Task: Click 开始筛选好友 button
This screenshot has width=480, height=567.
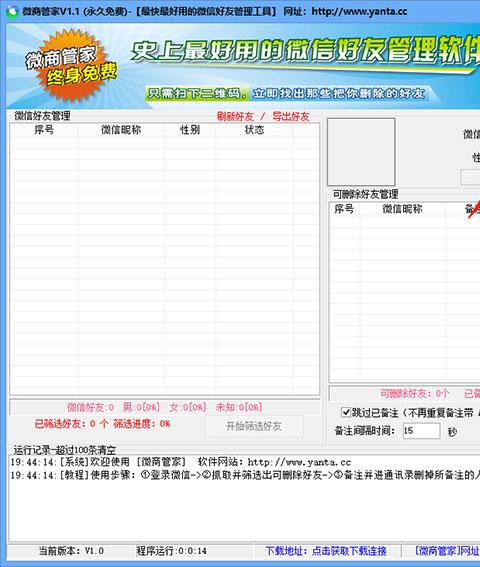Action: [254, 426]
